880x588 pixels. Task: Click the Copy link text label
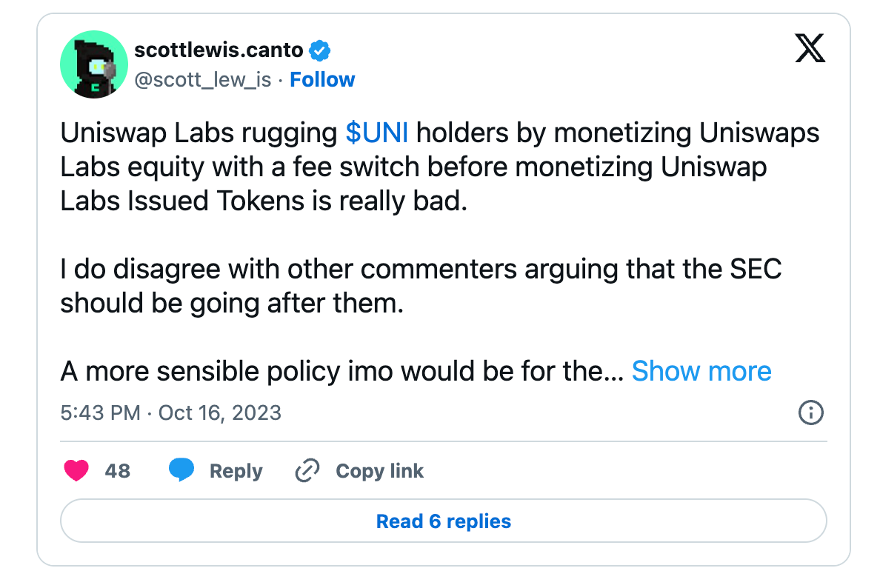point(379,471)
